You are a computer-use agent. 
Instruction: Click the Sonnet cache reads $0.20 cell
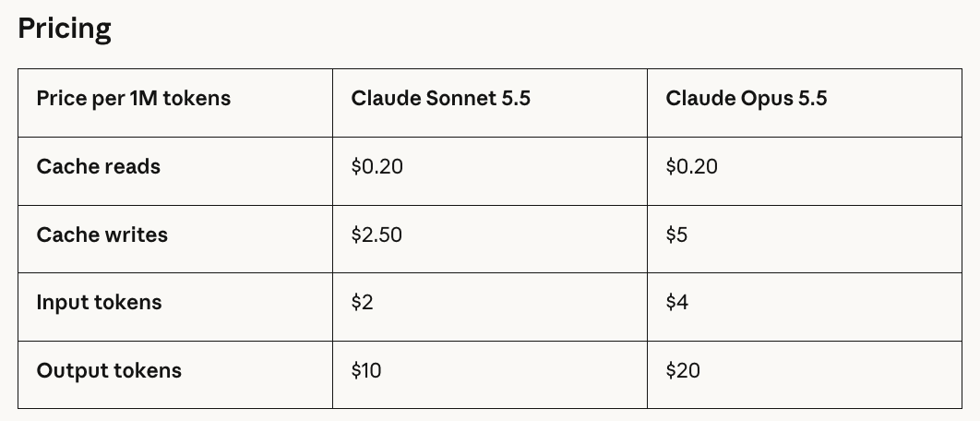click(x=489, y=171)
